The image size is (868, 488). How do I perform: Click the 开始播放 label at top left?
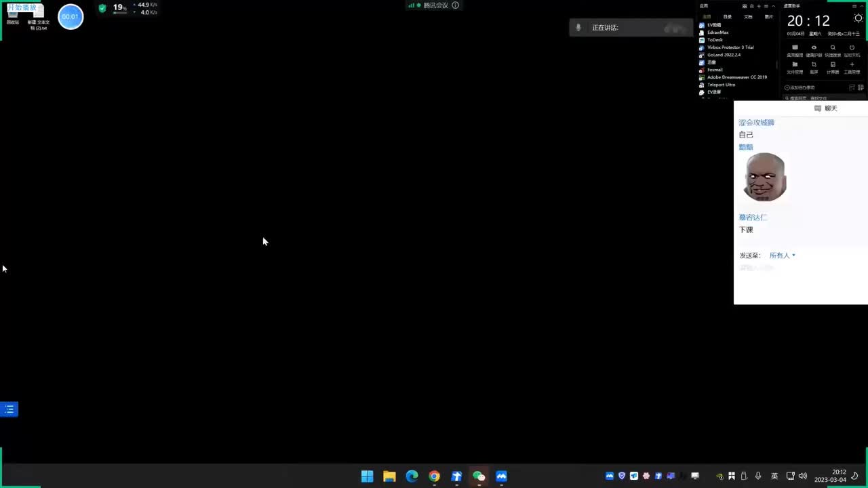(22, 7)
